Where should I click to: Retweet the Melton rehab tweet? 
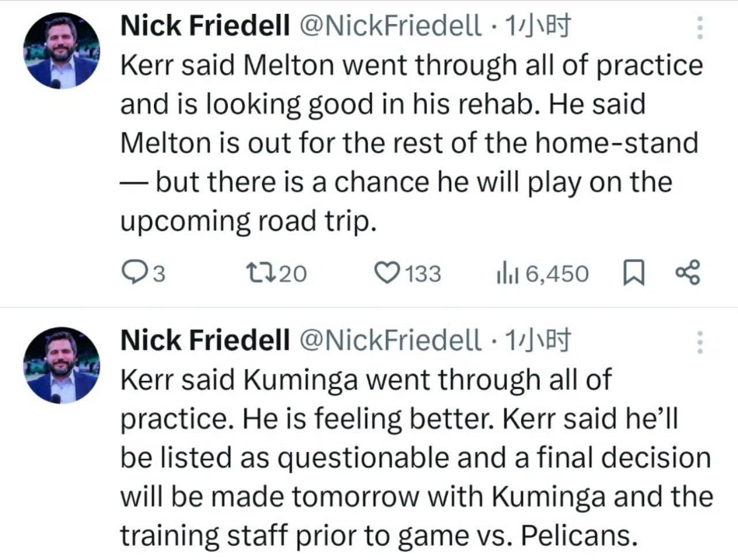[x=255, y=273]
